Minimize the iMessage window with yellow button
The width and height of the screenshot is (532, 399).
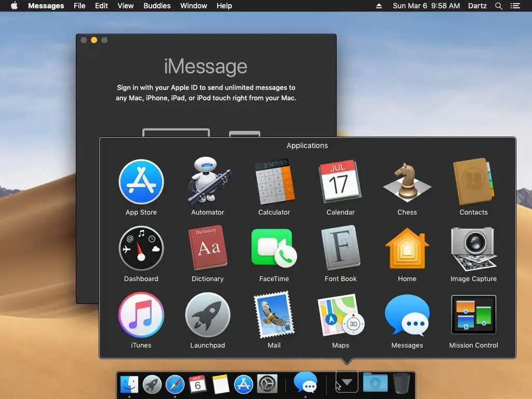[94, 40]
